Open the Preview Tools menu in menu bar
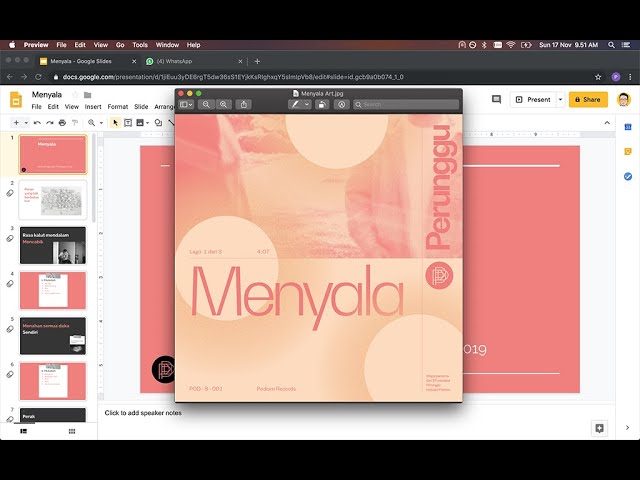The image size is (640, 480). click(x=140, y=45)
